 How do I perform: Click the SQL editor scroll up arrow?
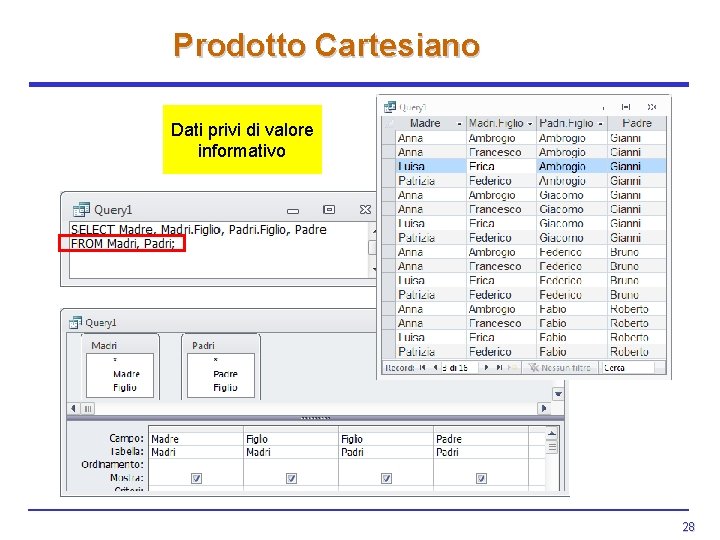pyautogui.click(x=374, y=231)
